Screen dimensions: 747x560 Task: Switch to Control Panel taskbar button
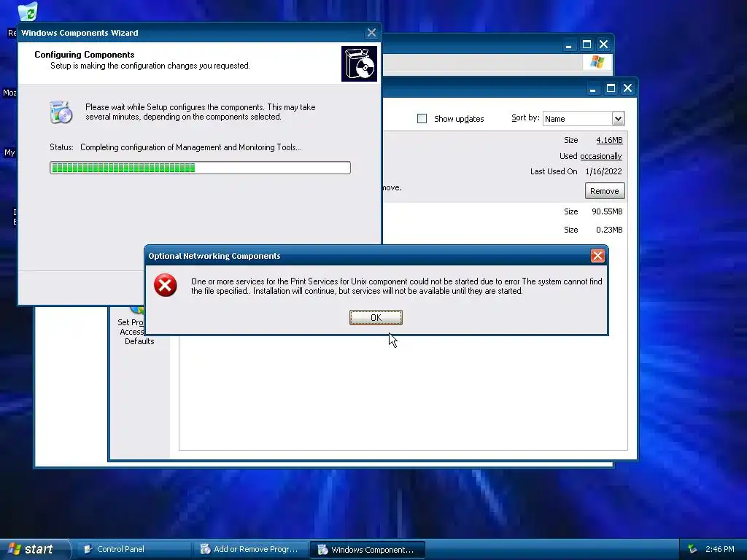[x=134, y=550]
